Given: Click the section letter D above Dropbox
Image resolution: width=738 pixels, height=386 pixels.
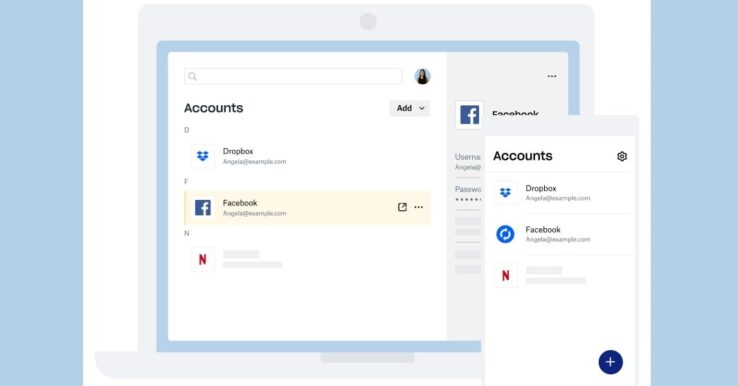Looking at the screenshot, I should pyautogui.click(x=186, y=130).
